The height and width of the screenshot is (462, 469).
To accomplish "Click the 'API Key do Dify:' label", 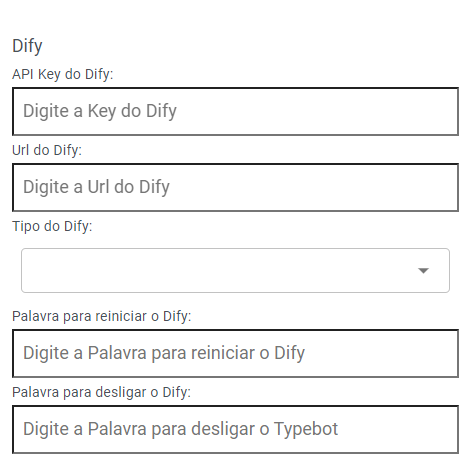I will tap(63, 74).
